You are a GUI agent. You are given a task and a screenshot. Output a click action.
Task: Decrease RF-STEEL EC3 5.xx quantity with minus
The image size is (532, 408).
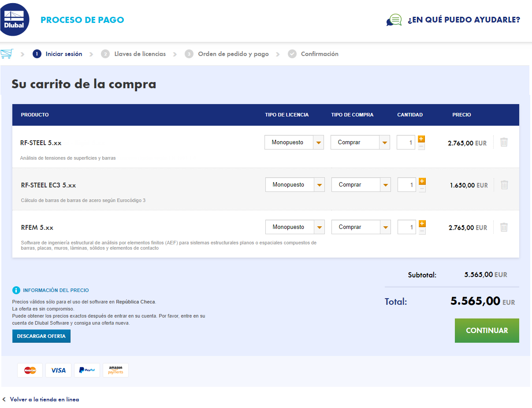(422, 189)
